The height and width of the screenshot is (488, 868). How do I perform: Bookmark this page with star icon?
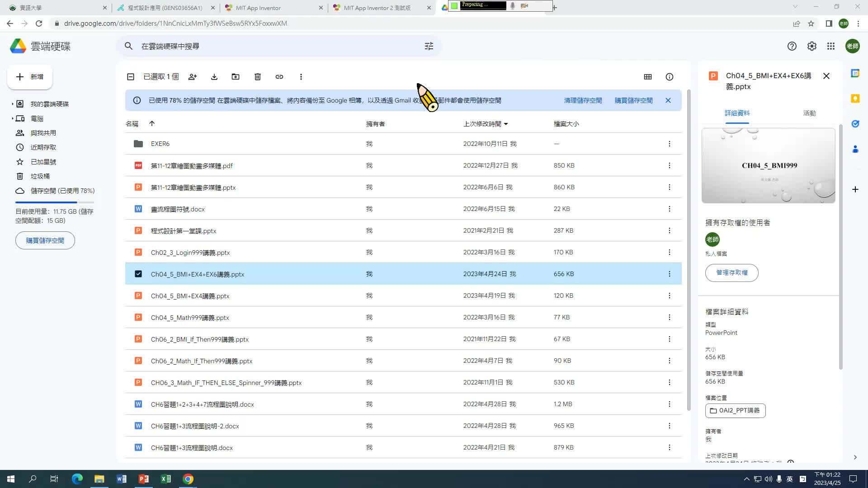point(811,23)
